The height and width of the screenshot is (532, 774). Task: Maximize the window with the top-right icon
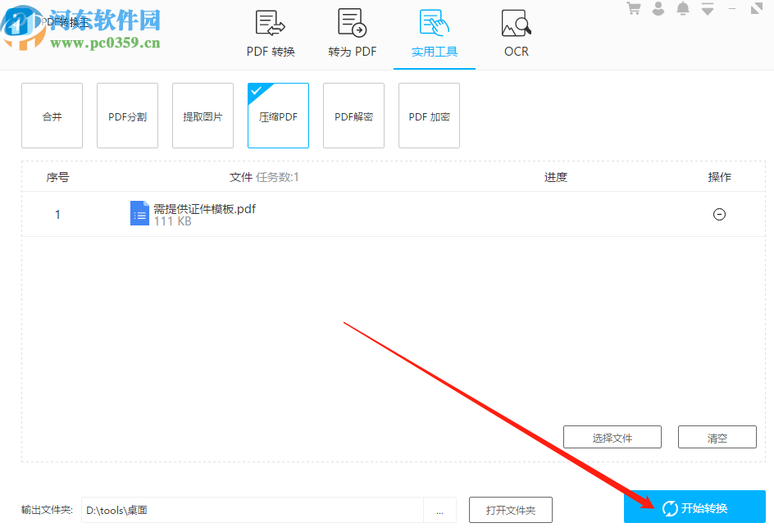point(756,8)
